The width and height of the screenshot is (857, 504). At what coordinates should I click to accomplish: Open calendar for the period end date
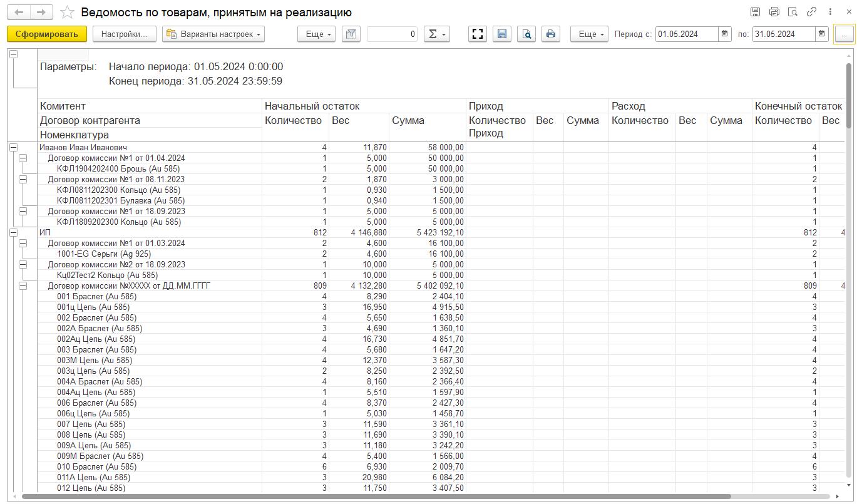[x=822, y=34]
